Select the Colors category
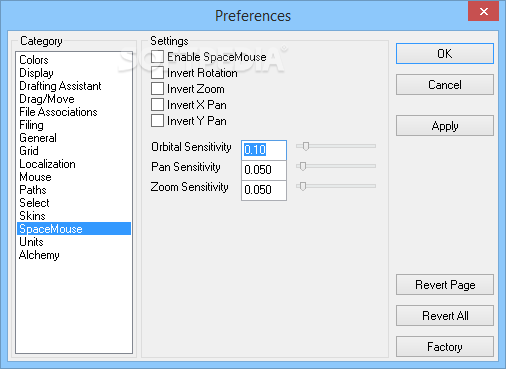Screen dimensions: 506x369 coord(34,60)
